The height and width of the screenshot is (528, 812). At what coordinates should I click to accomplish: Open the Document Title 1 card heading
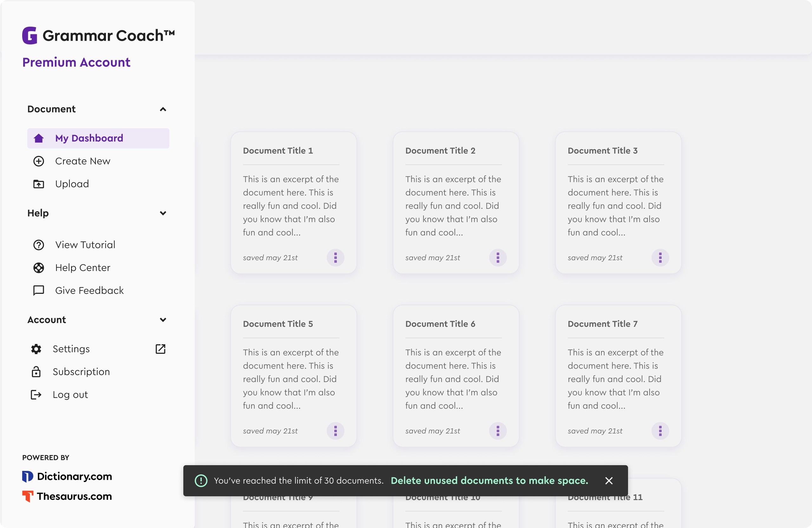[x=278, y=151]
